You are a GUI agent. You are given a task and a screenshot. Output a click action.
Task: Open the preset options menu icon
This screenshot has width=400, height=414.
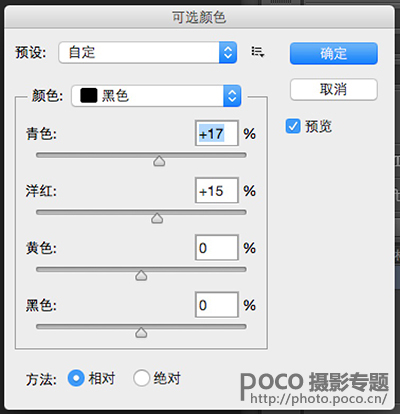[x=258, y=52]
